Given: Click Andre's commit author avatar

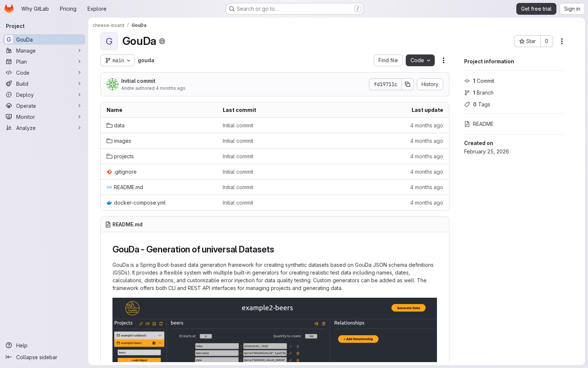Looking at the screenshot, I should (112, 84).
